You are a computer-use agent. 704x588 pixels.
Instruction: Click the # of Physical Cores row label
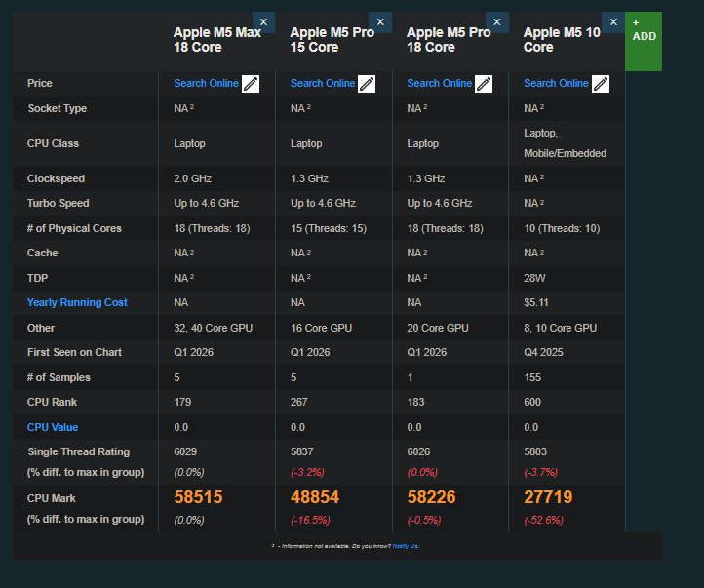[74, 229]
